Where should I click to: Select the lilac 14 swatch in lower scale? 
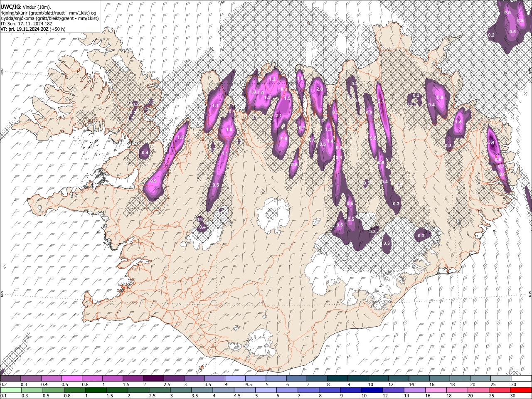(414, 390)
